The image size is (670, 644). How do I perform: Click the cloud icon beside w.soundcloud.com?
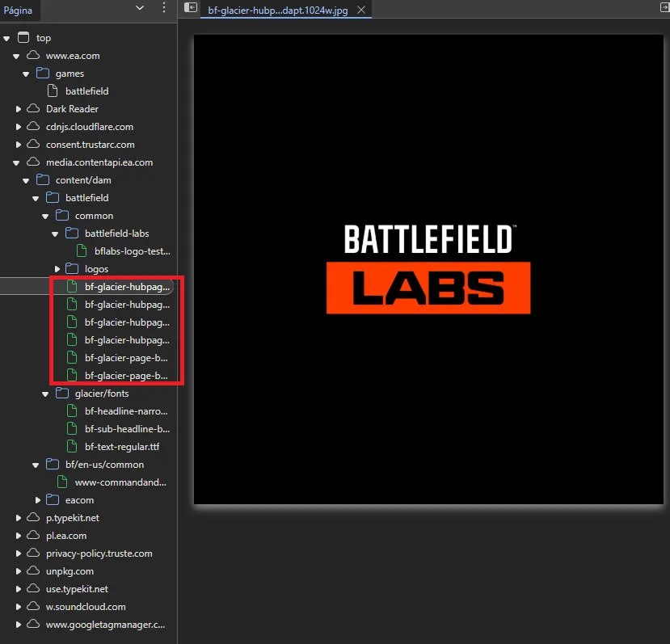33,606
